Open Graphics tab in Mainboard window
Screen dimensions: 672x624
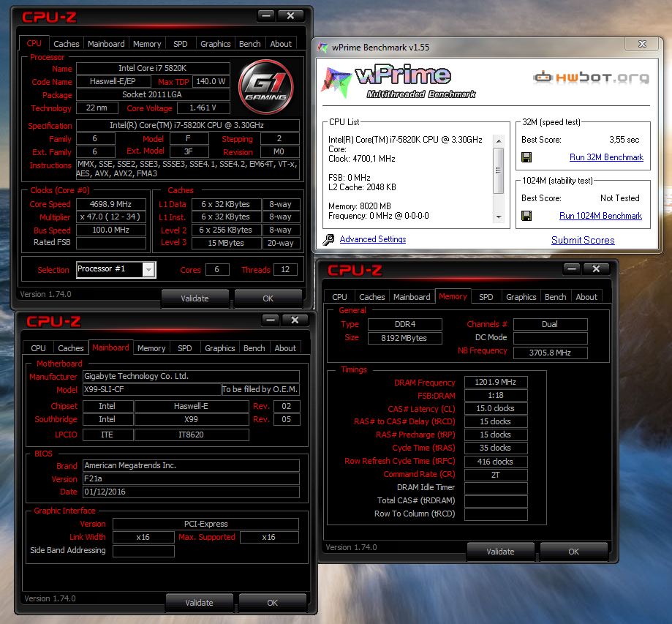point(219,348)
